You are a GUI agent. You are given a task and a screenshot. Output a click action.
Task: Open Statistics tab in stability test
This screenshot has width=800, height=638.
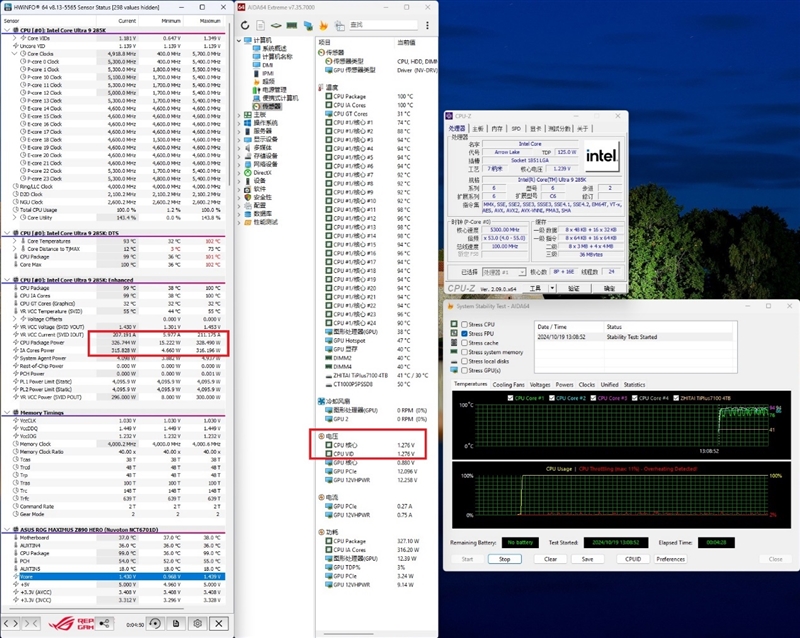click(634, 385)
